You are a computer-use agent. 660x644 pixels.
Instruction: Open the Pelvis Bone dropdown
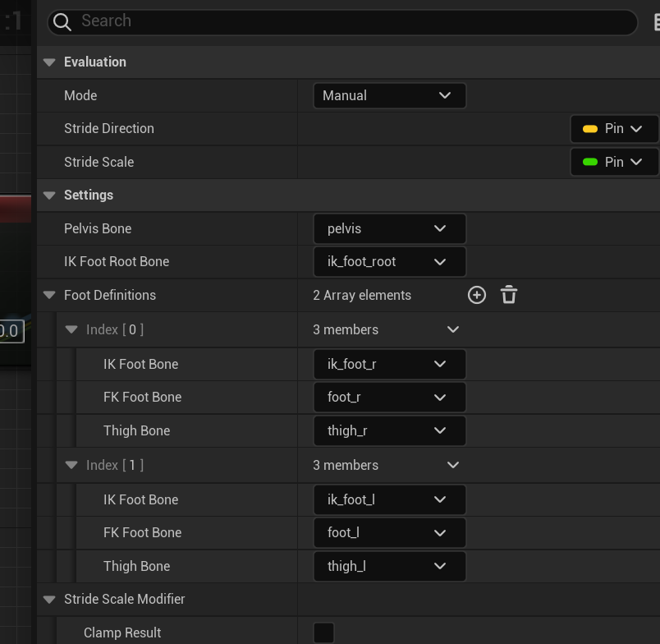(389, 228)
